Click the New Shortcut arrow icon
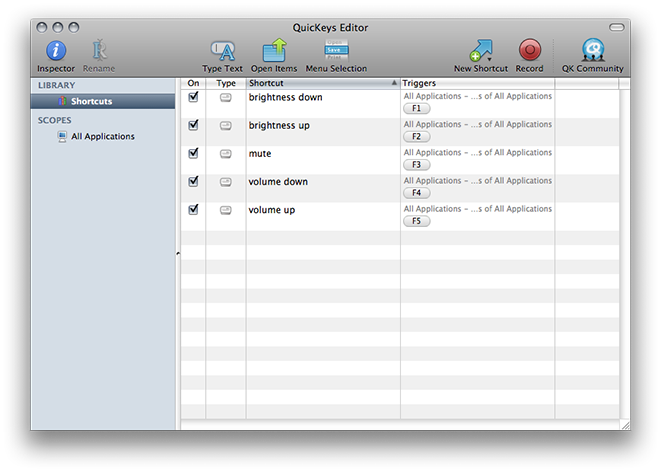Image resolution: width=661 pixels, height=472 pixels. (481, 50)
